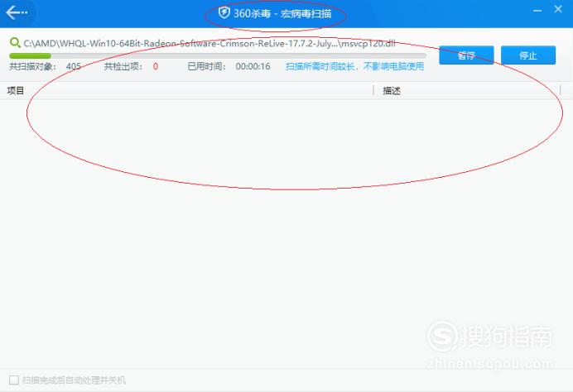
Task: Click the 项目 column header
Action: click(16, 90)
